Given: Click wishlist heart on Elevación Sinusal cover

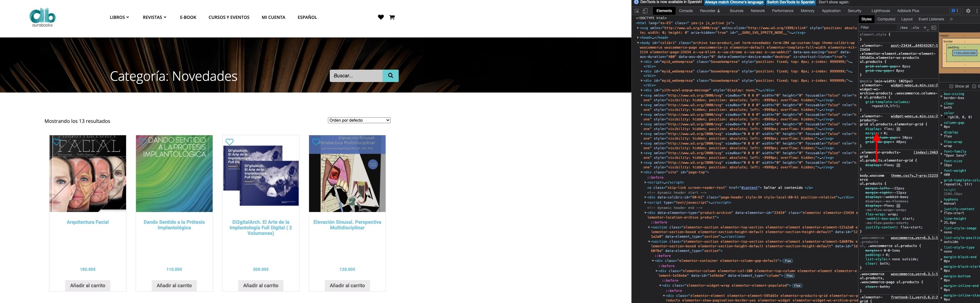Looking at the screenshot, I should click(316, 142).
